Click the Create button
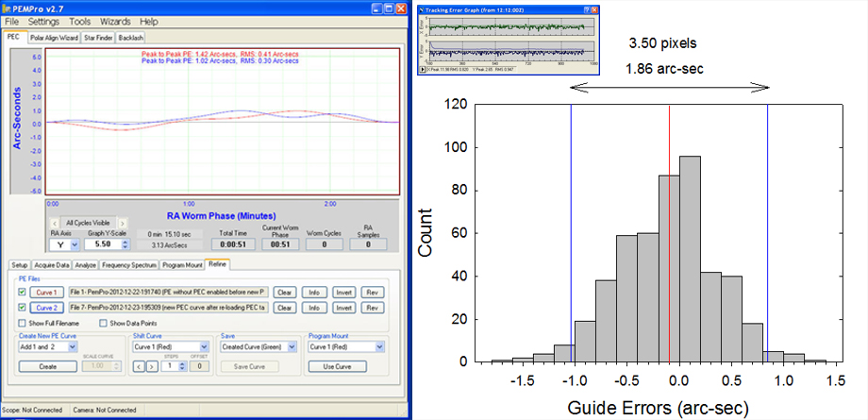 coord(47,366)
